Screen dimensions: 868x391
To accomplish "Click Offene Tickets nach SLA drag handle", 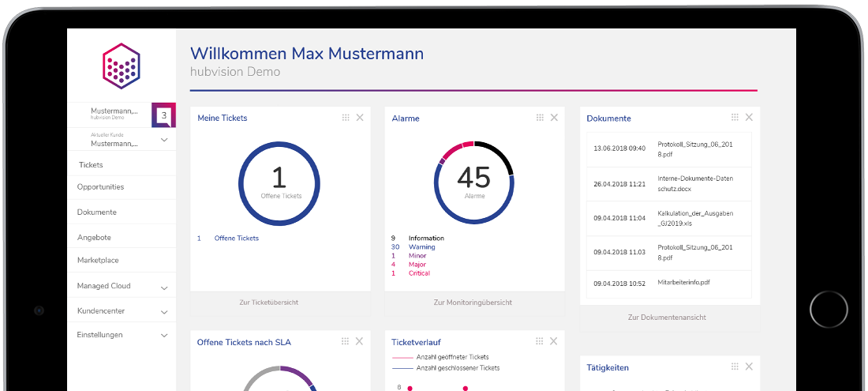I will tap(345, 341).
